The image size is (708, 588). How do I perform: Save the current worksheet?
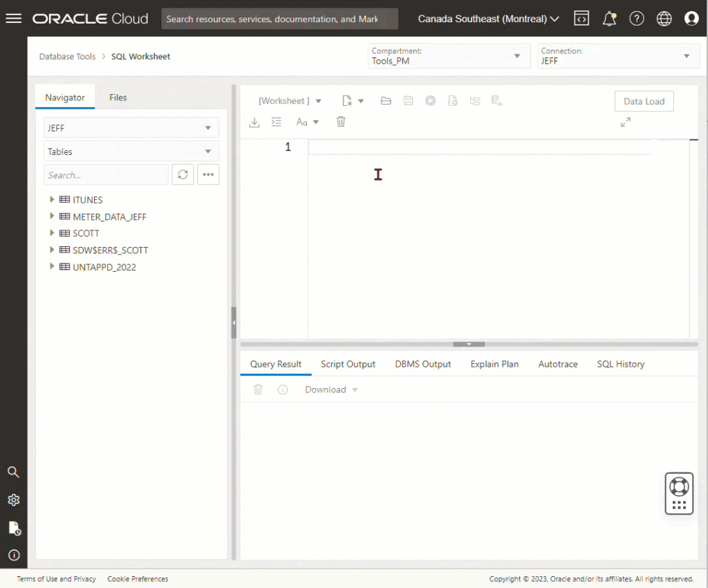tap(408, 100)
